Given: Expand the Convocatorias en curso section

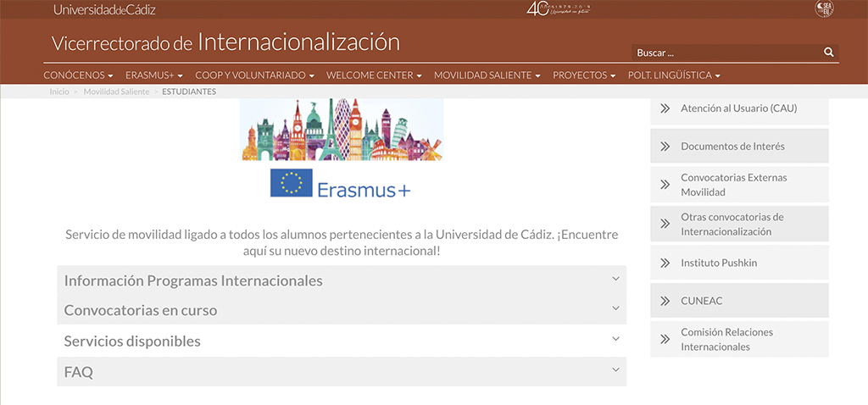Looking at the screenshot, I should tap(341, 310).
